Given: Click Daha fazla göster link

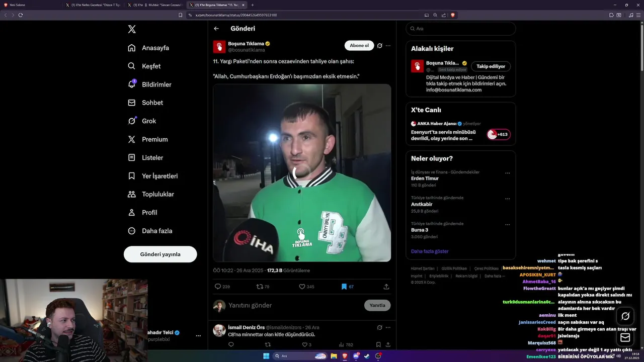Looking at the screenshot, I should point(430,251).
